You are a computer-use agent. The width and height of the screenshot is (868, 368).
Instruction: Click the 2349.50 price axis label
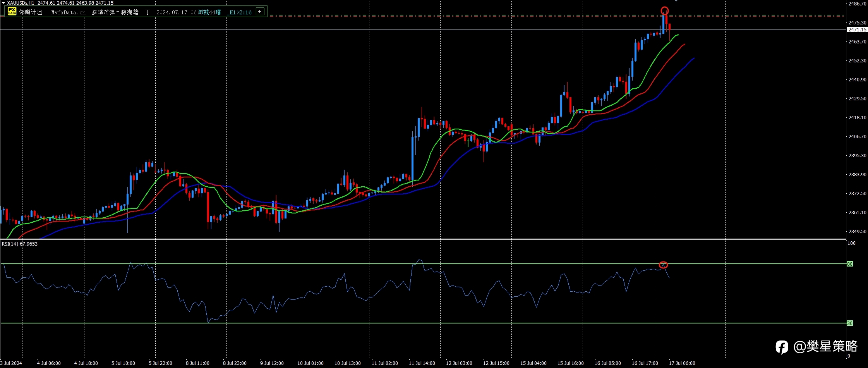click(x=857, y=232)
